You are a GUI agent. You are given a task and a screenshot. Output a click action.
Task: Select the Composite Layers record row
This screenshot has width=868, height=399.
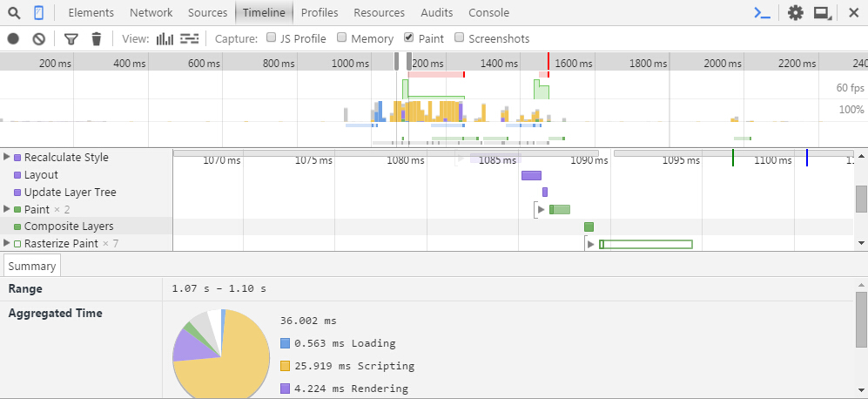click(x=68, y=227)
